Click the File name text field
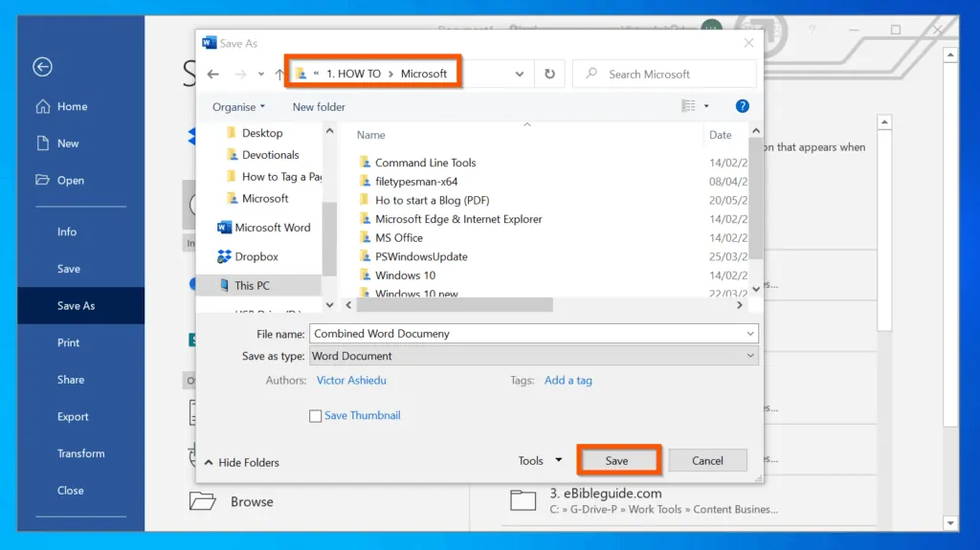This screenshot has width=980, height=550. point(526,334)
